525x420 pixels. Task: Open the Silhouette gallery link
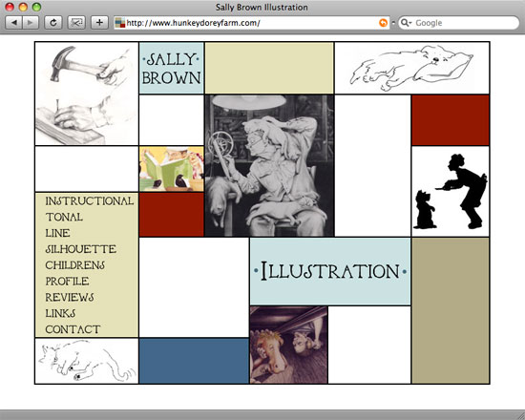[x=81, y=249]
